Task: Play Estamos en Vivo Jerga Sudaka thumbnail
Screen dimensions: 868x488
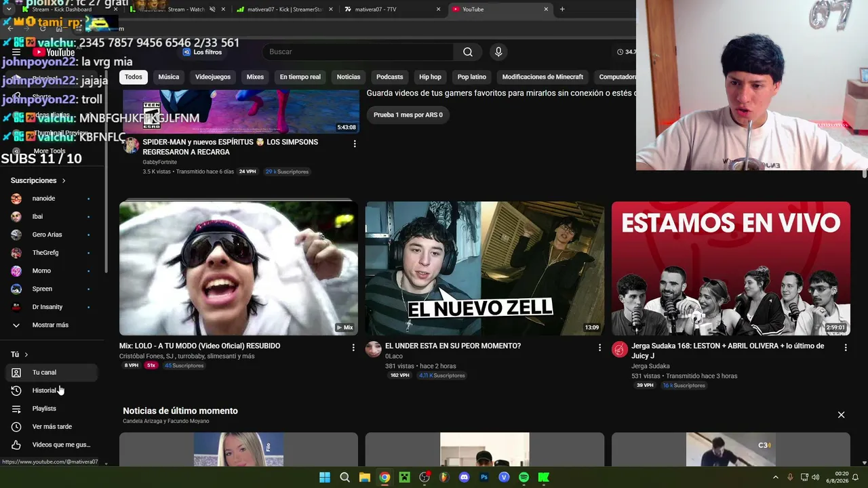Action: 731,268
